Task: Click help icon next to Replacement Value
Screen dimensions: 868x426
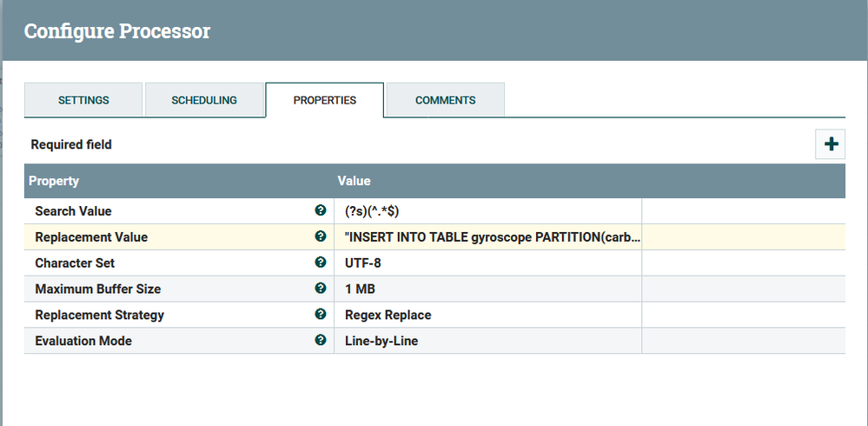Action: 321,236
